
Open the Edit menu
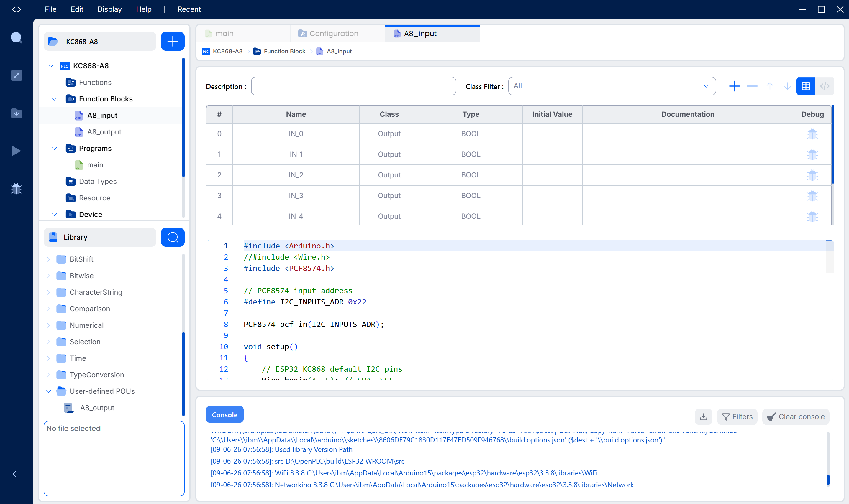click(x=77, y=9)
